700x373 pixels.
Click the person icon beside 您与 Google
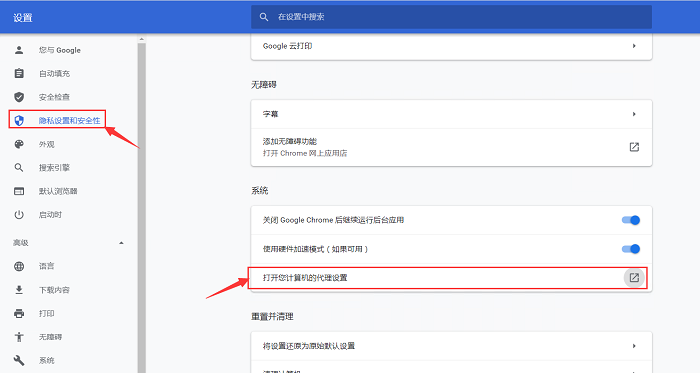19,50
